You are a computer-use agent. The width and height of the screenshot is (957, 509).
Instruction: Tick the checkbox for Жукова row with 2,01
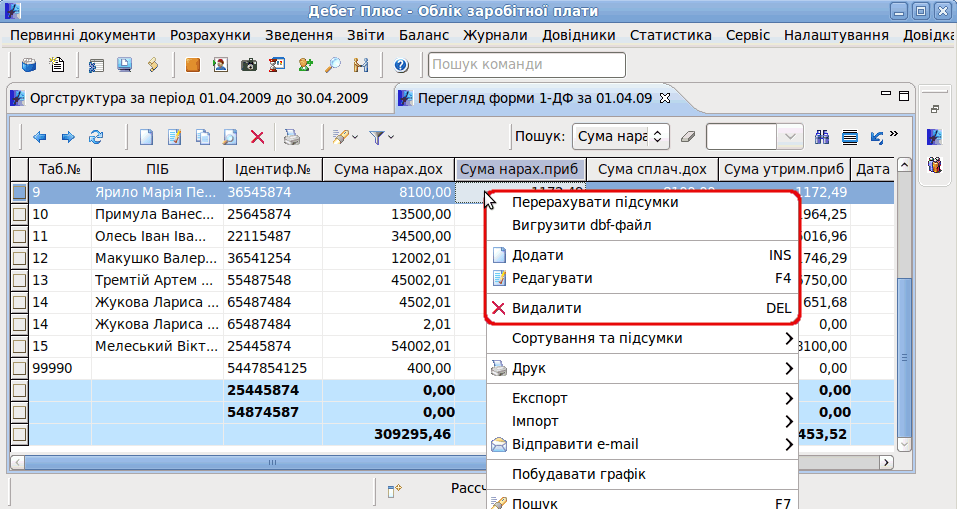[20, 324]
